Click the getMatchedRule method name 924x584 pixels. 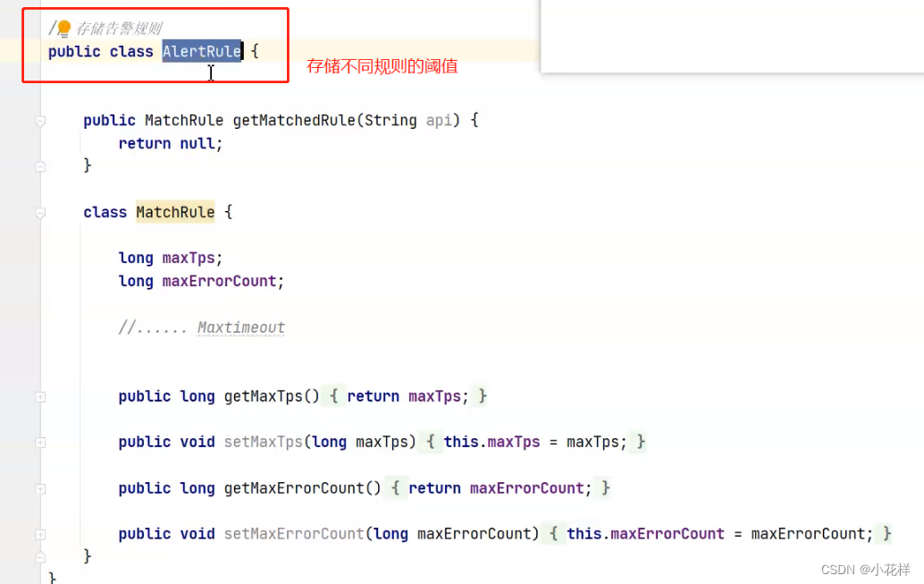click(294, 121)
